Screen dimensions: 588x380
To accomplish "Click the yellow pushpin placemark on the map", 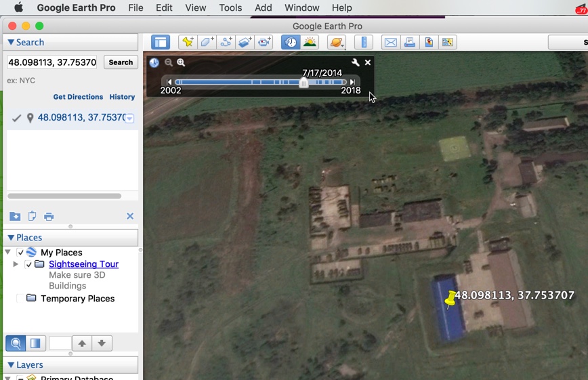I will tap(450, 299).
